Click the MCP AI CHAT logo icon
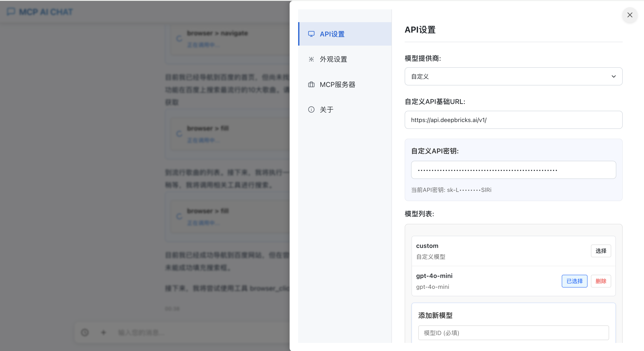Viewport: 644px width, 351px height. tap(11, 12)
